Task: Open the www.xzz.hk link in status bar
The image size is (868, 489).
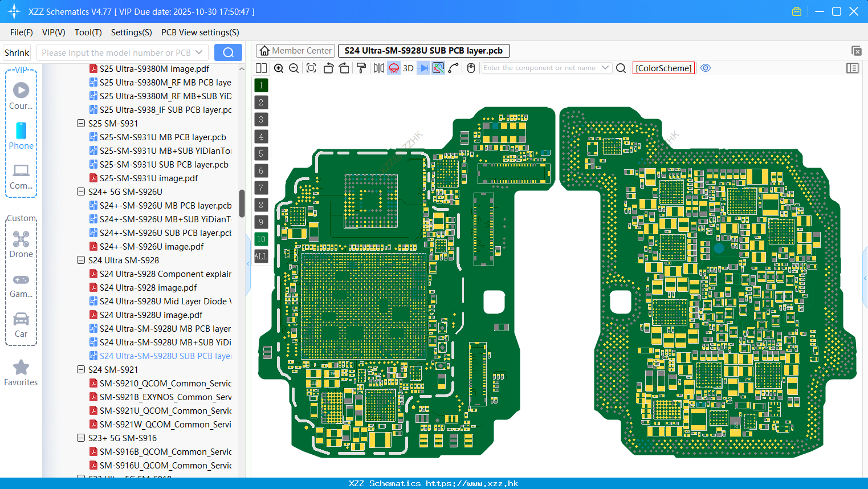Action: (472, 483)
